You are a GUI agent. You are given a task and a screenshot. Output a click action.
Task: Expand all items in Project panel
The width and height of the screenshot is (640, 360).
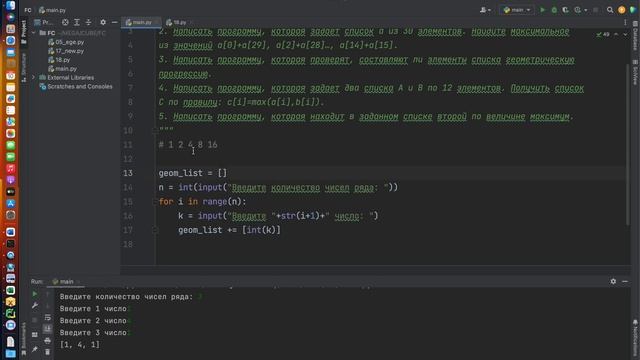click(x=77, y=22)
